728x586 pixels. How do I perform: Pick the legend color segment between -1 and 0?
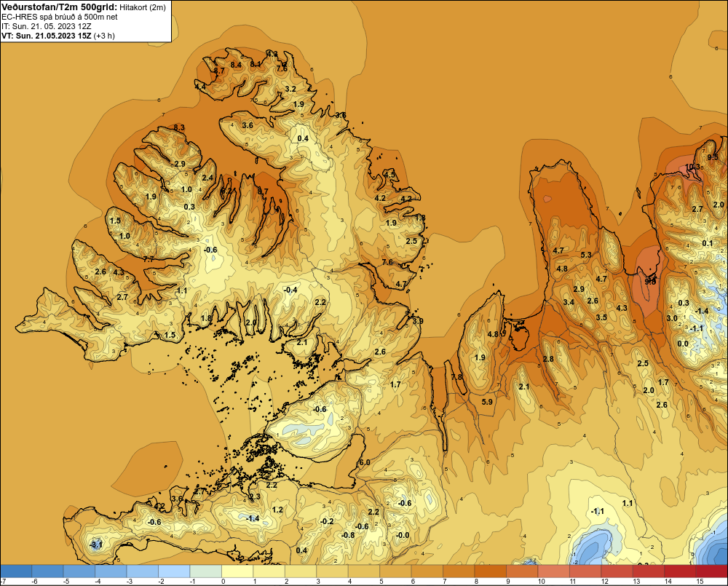click(x=206, y=571)
